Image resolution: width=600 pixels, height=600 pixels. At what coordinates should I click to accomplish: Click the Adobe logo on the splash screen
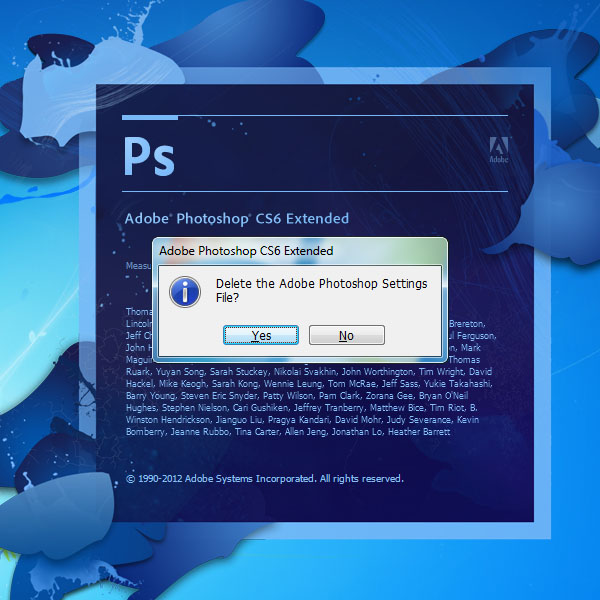coord(499,150)
